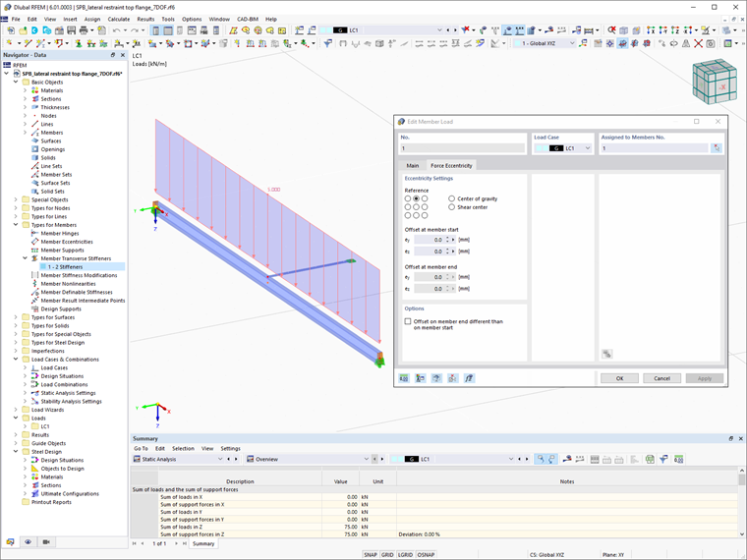Click the camera screenshot icon in second toolbar
The image size is (747, 560).
[711, 43]
